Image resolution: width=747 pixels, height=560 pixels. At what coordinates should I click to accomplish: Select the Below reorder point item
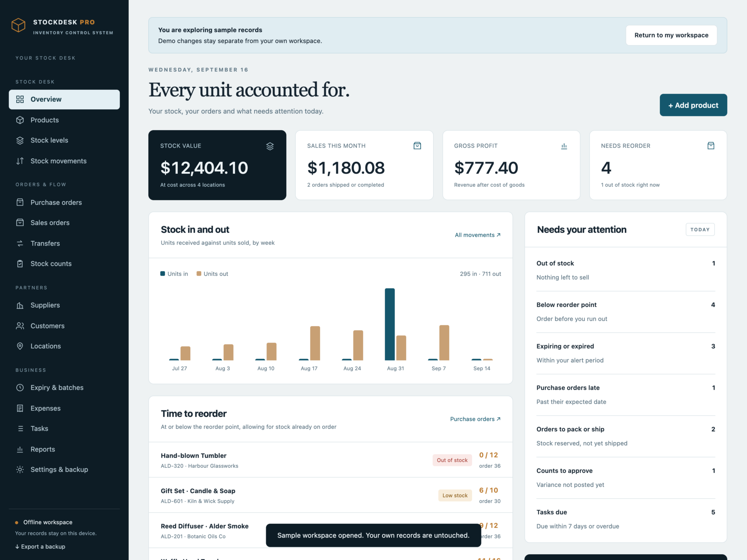coord(626,311)
